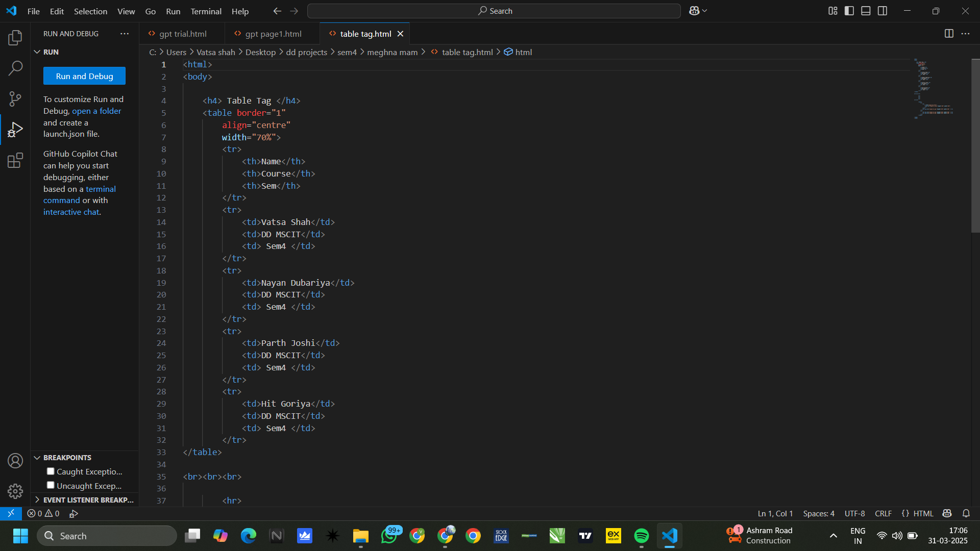Customize layout icon in title bar
The width and height of the screenshot is (980, 551).
(x=833, y=11)
